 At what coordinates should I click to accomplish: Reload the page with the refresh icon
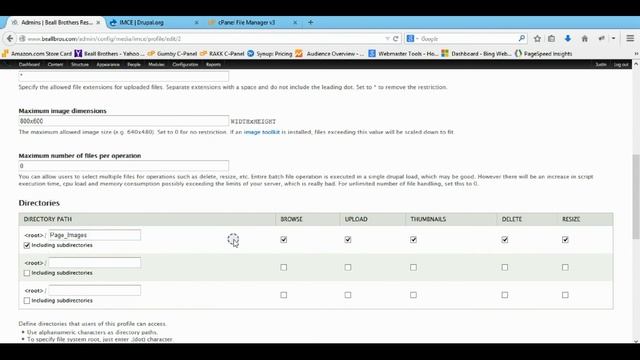(396, 39)
